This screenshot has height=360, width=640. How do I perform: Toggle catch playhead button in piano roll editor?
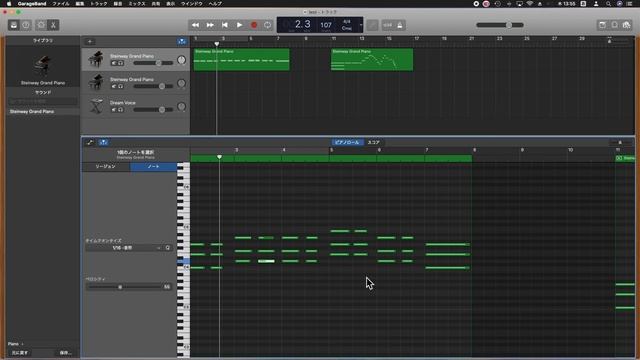pyautogui.click(x=103, y=142)
